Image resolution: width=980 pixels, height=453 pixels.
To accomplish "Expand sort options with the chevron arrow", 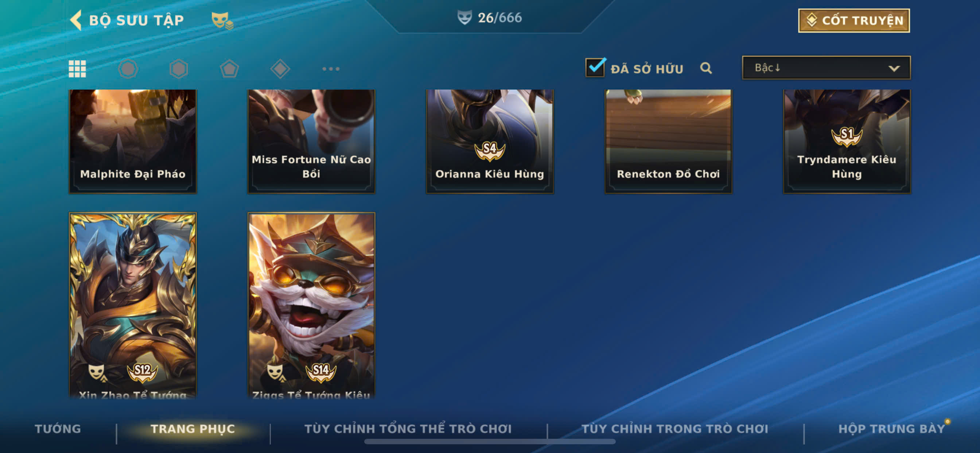I will pos(894,69).
